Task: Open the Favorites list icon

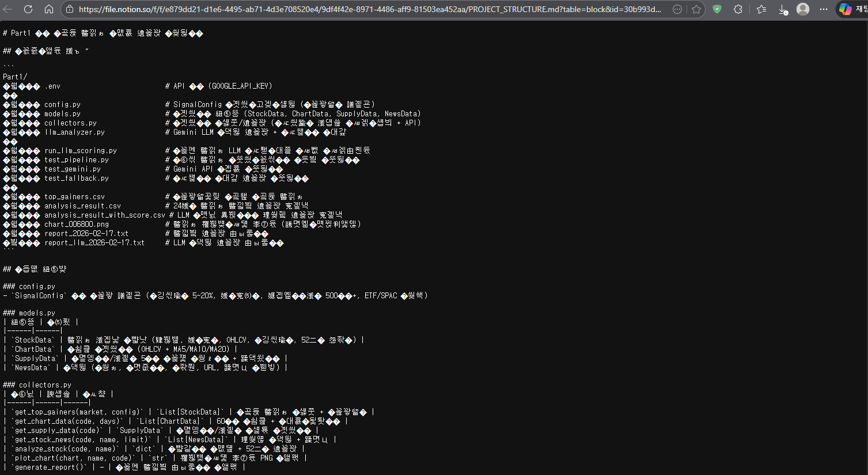Action: (x=761, y=9)
